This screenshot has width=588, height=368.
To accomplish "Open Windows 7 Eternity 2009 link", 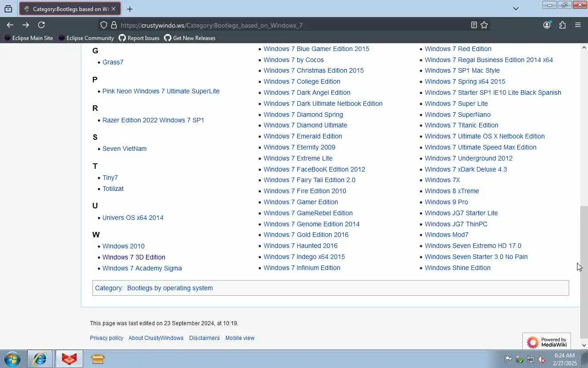I will click(x=300, y=147).
